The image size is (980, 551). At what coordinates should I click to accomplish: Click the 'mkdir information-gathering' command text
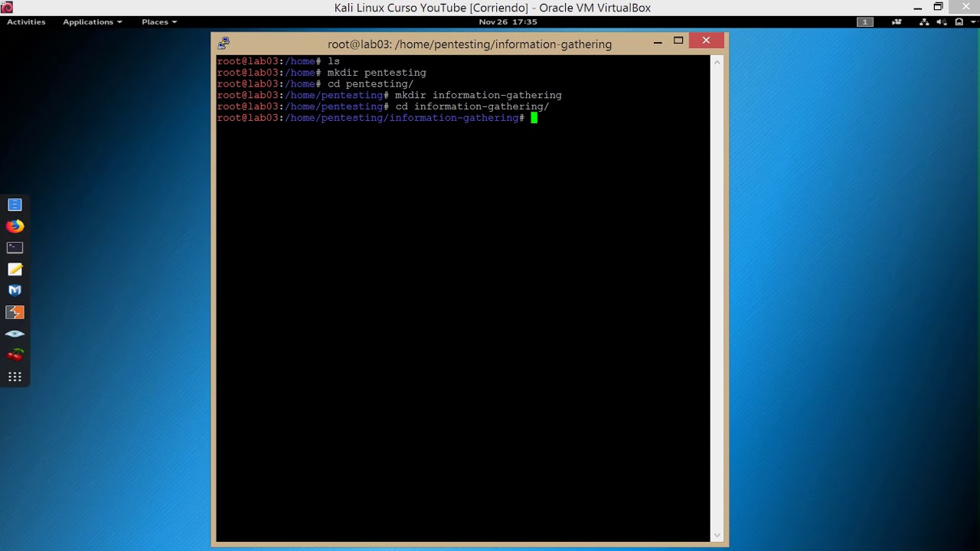[x=479, y=96]
